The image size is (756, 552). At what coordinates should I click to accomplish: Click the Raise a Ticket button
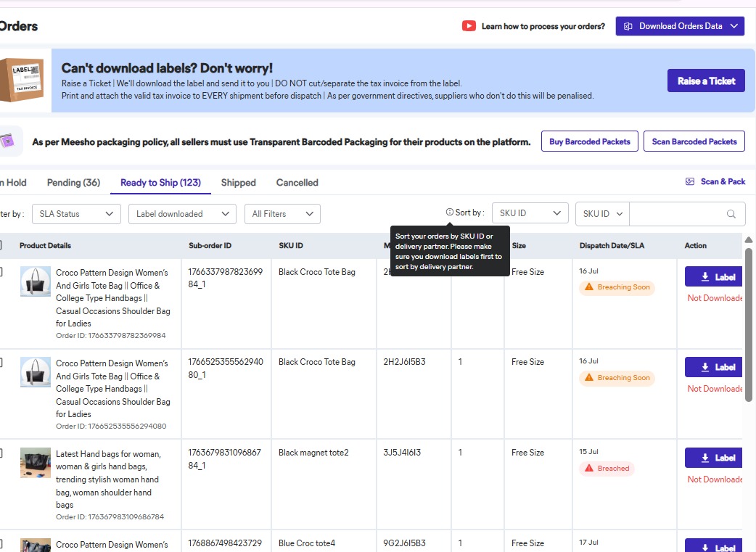click(706, 81)
